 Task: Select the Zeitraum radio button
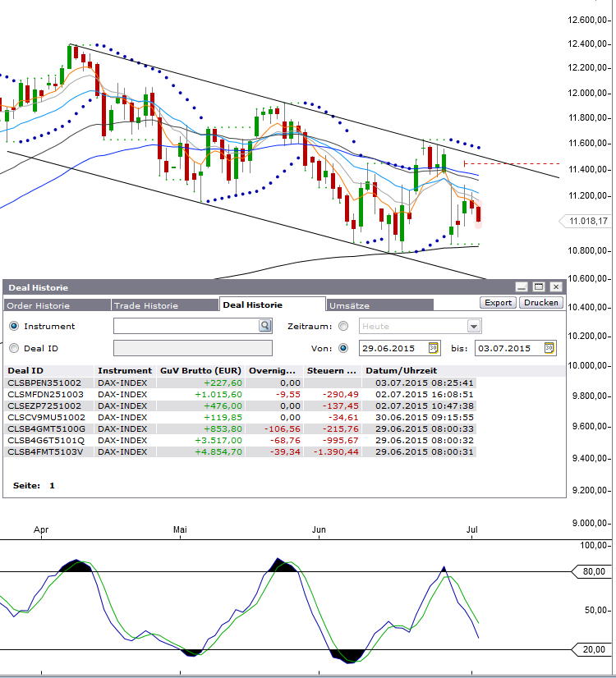pyautogui.click(x=343, y=326)
